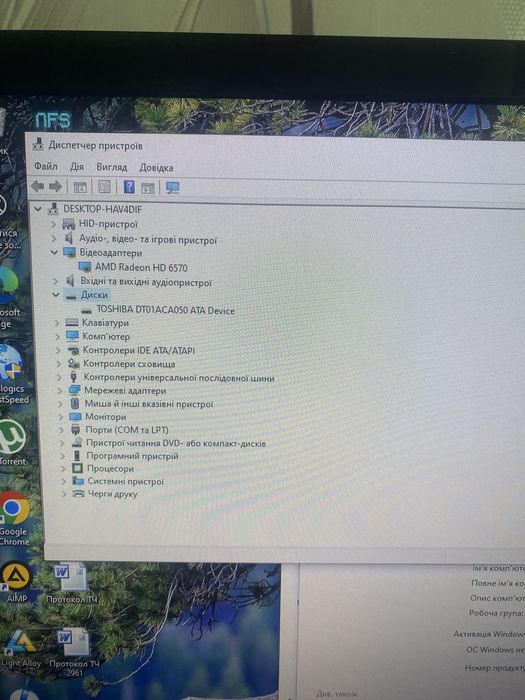Select the HID-пристрої category icon
This screenshot has width=525, height=700.
68,223
